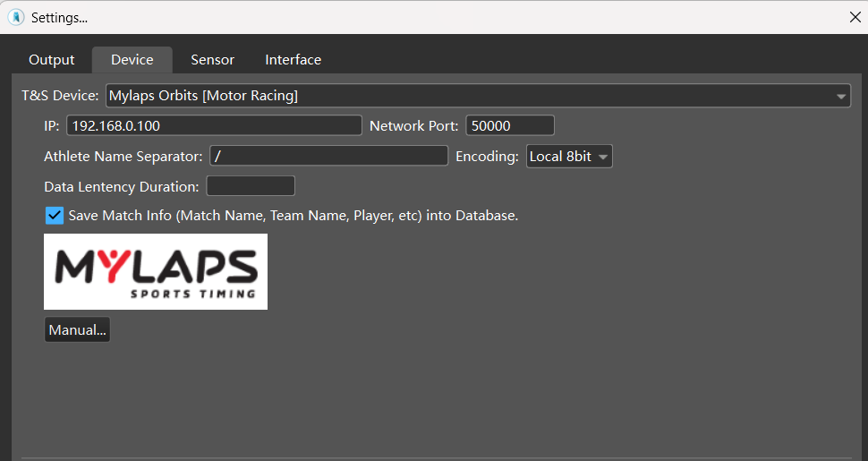
Task: Click the app icon in the title bar
Action: click(x=16, y=17)
